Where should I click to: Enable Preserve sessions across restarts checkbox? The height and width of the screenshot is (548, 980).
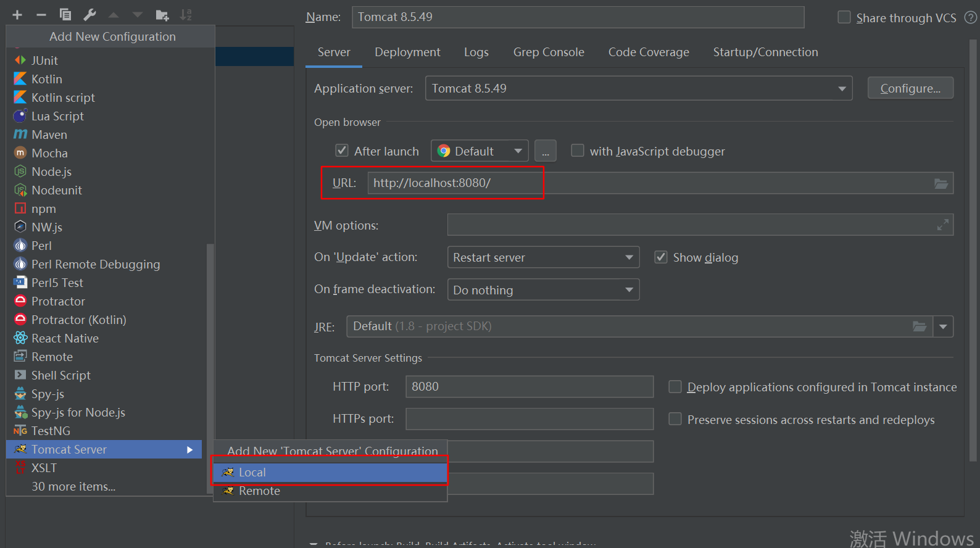[675, 419]
